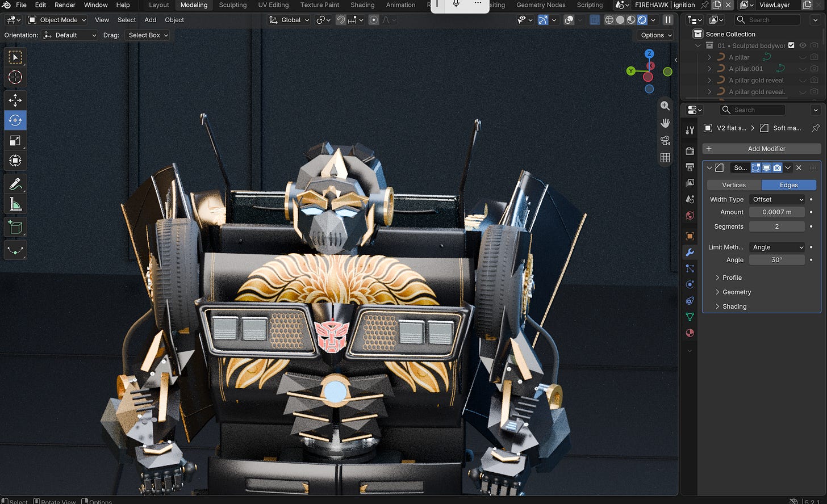
Task: Switch to wireframe viewport shading
Action: tap(609, 20)
